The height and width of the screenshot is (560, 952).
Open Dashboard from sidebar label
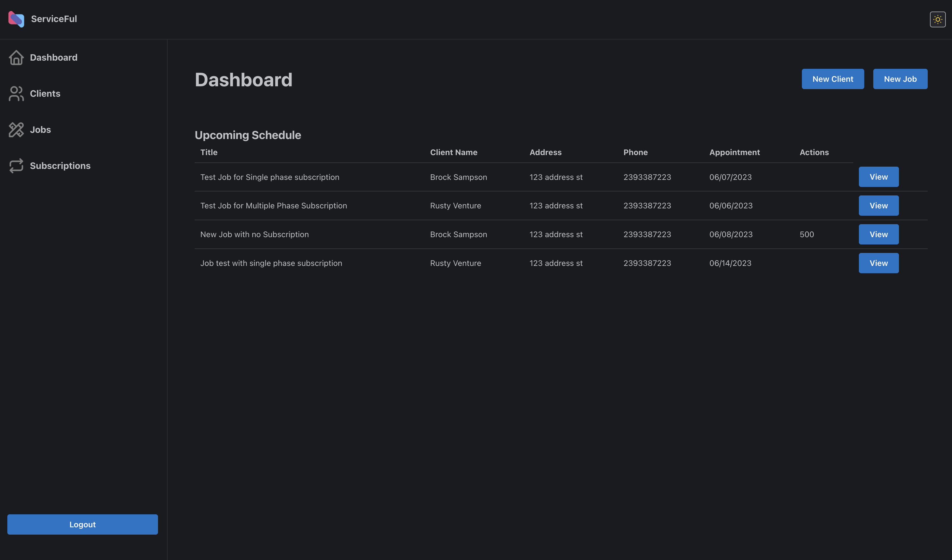click(x=54, y=58)
